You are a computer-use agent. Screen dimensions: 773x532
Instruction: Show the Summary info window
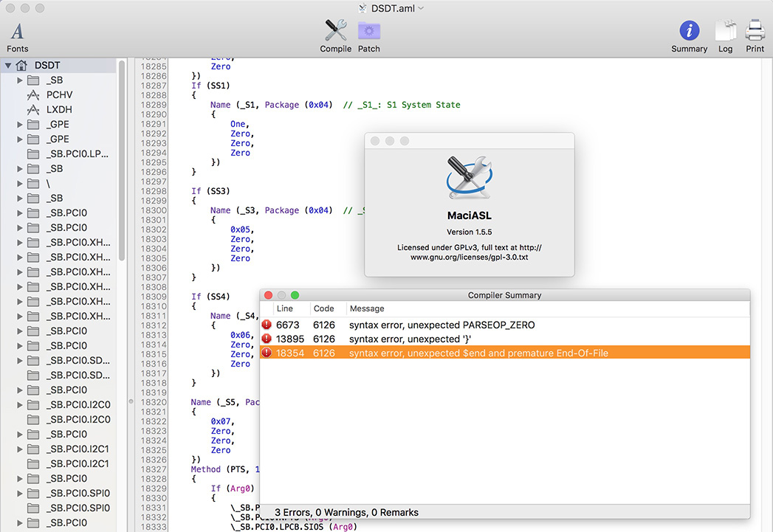tap(689, 36)
